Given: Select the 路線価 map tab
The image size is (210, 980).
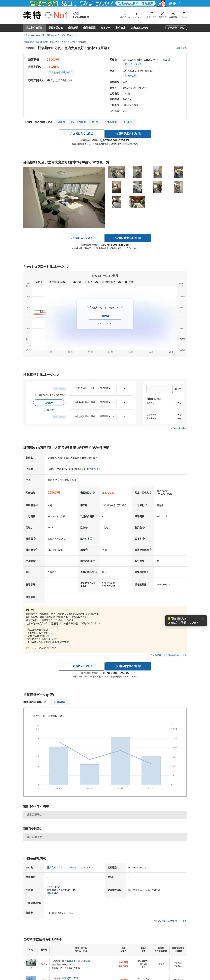Looking at the screenshot, I should pyautogui.click(x=61, y=122).
